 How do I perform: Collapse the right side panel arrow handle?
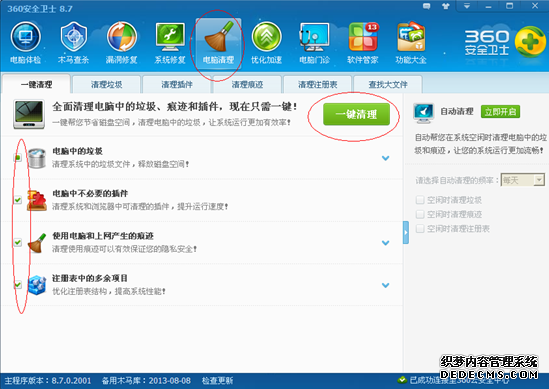[406, 232]
